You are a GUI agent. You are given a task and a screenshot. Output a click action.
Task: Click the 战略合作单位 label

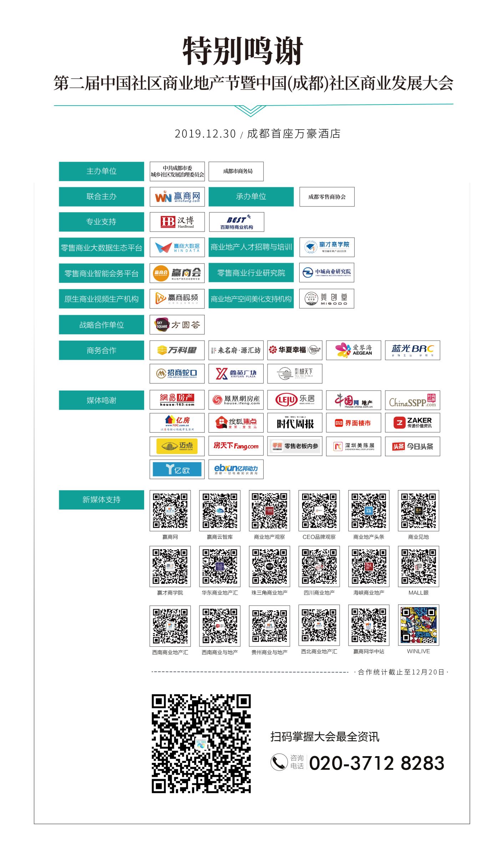(x=102, y=325)
